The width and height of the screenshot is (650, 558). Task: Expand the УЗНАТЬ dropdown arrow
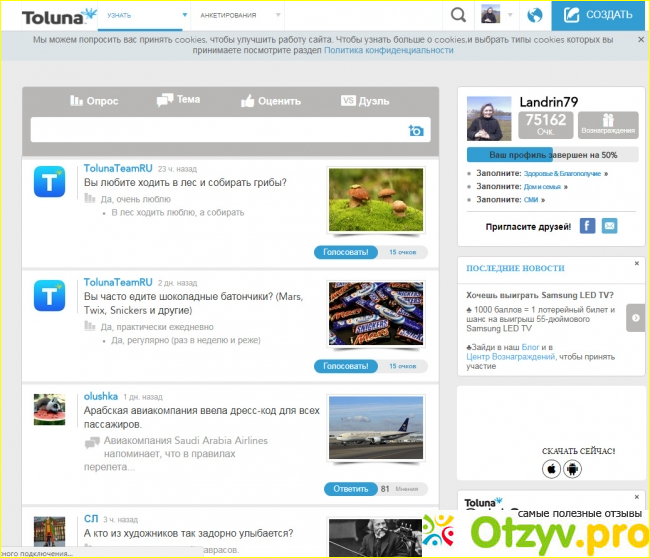tap(184, 16)
